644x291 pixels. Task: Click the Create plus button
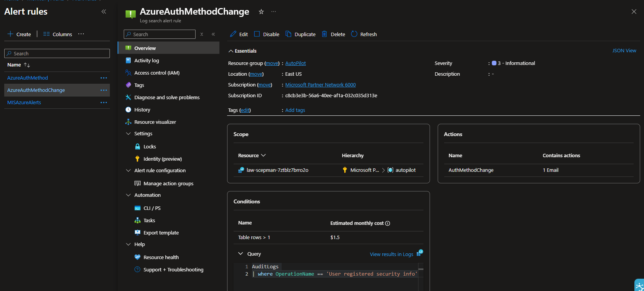(19, 34)
